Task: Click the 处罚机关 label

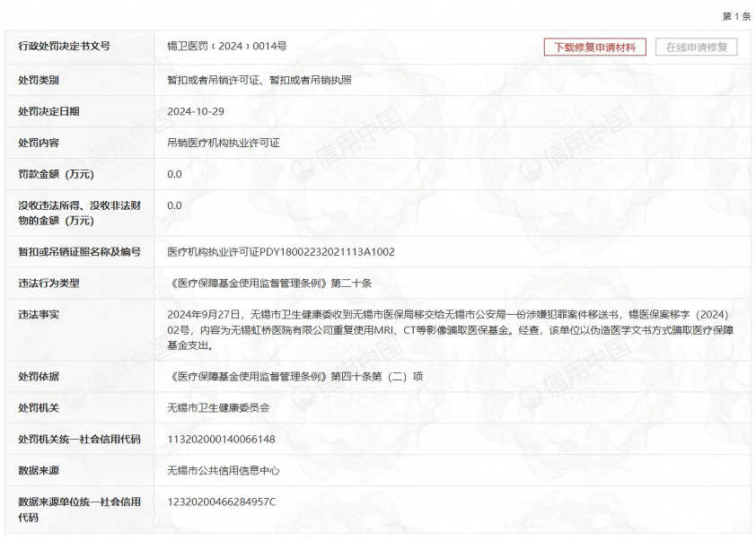Action: [x=39, y=407]
